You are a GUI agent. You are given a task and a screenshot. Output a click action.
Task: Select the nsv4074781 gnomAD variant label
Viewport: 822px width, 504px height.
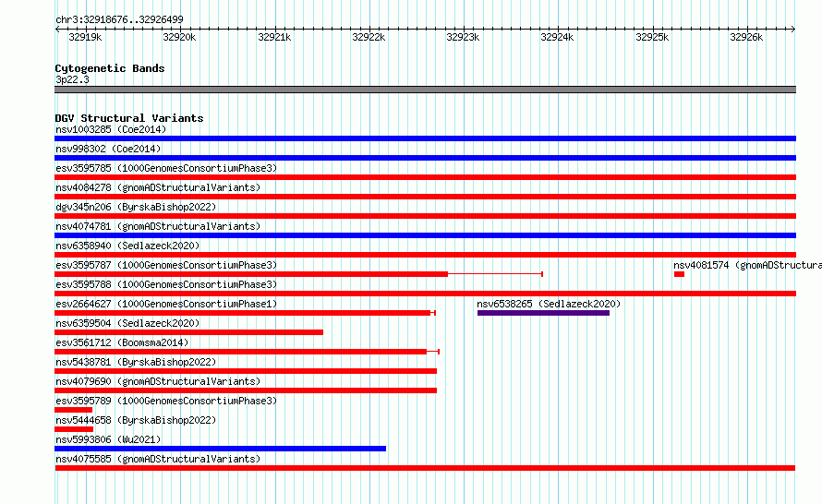[x=158, y=226]
